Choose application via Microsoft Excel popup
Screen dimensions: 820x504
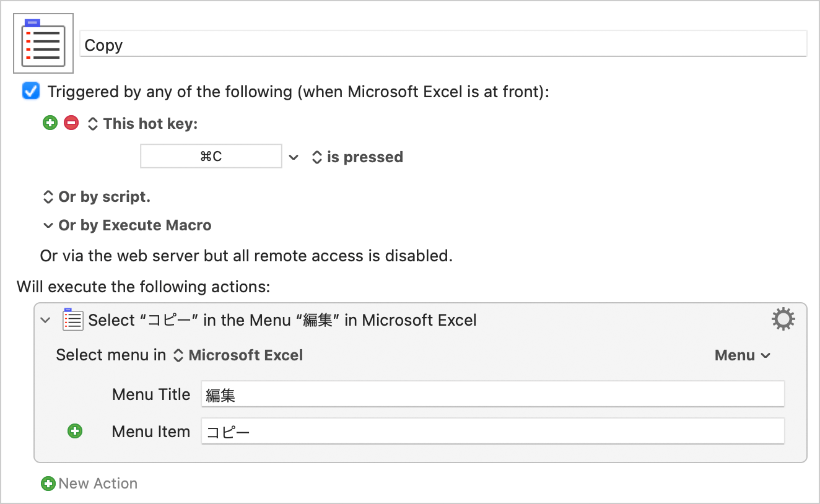[239, 355]
